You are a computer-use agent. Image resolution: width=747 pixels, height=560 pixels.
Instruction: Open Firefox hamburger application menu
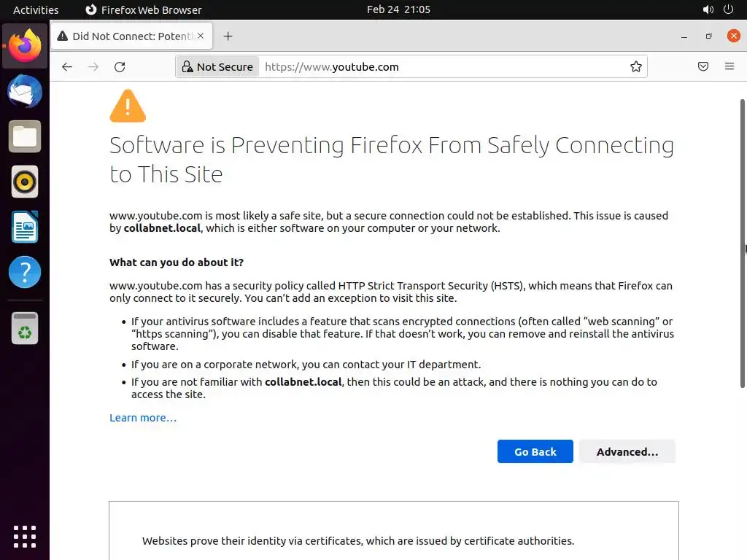pos(729,67)
